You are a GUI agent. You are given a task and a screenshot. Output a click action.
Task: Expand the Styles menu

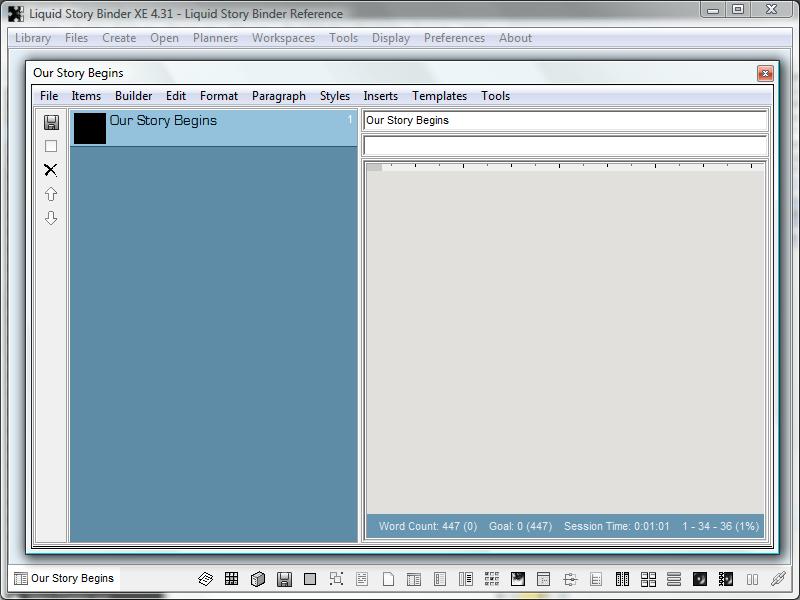coord(334,96)
